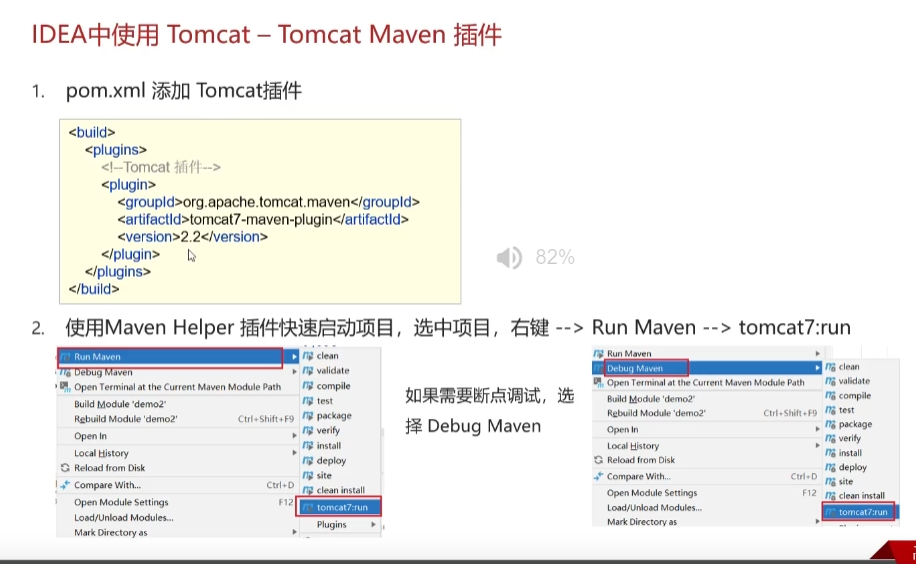Click Reload from Disk icon in left menu
Viewport: 916px width, 564px height.
click(x=65, y=468)
